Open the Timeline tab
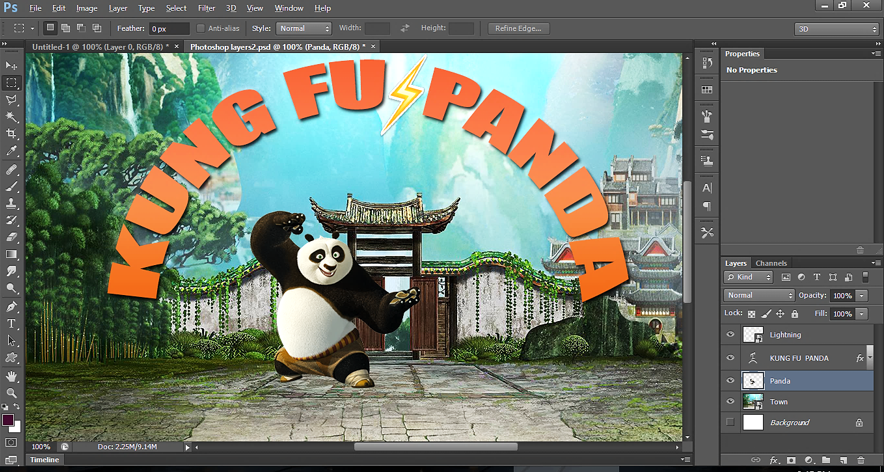The width and height of the screenshot is (884, 472). pos(45,460)
